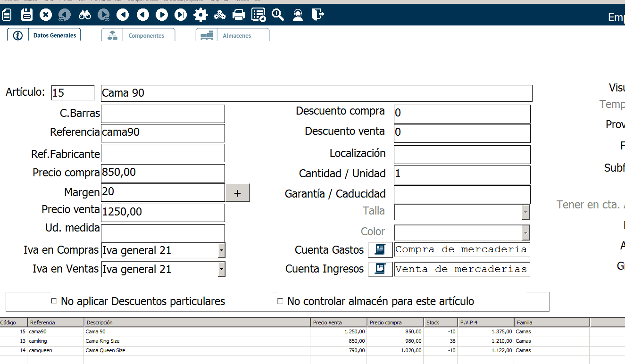Click the binoculars search icon
625x364 pixels.
(x=85, y=15)
